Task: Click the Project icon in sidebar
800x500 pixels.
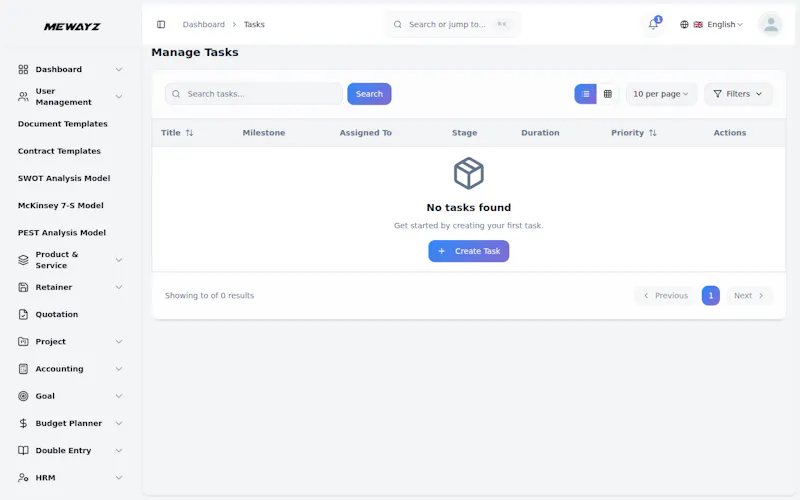Action: pos(23,341)
